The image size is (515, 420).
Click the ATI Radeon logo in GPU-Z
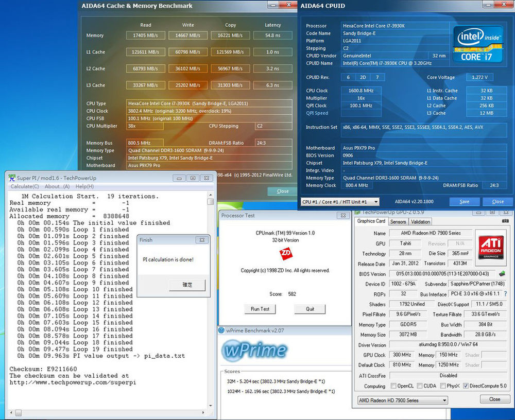(x=491, y=247)
